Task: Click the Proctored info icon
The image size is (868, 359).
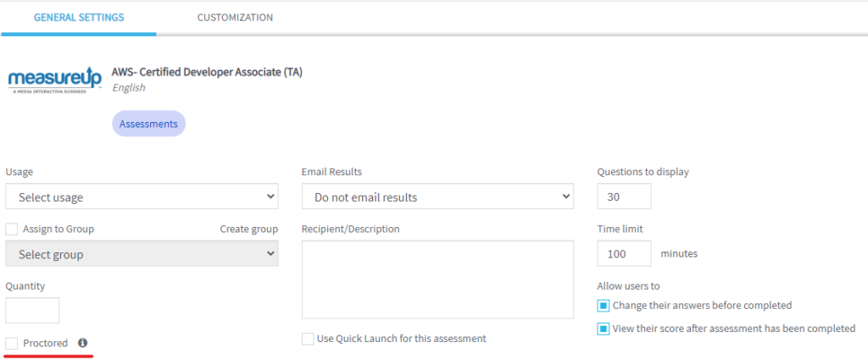Action: click(x=82, y=343)
